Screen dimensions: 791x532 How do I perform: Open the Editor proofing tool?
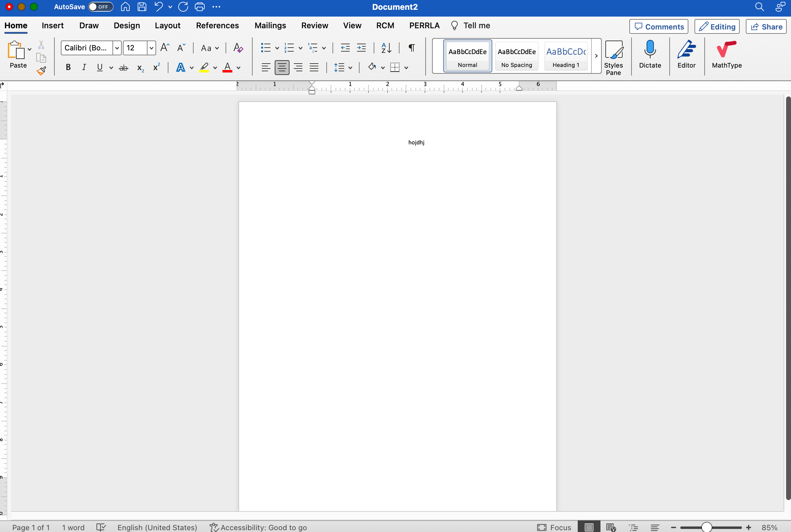(686, 54)
